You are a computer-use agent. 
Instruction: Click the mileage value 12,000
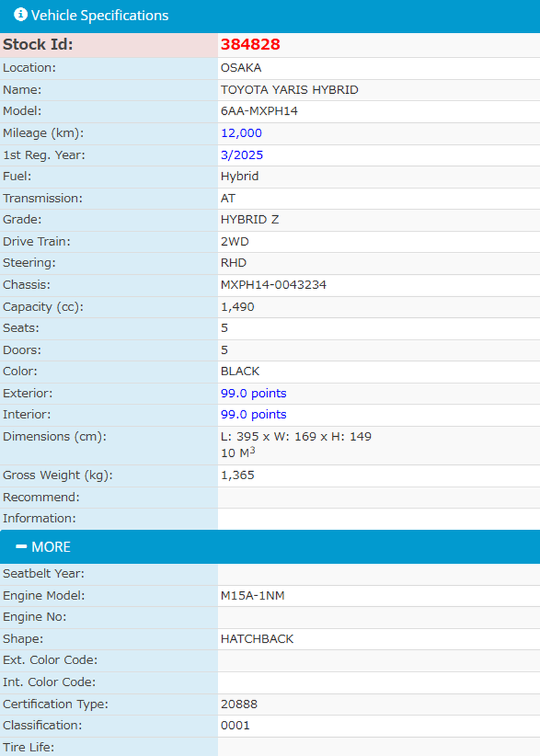click(x=241, y=133)
